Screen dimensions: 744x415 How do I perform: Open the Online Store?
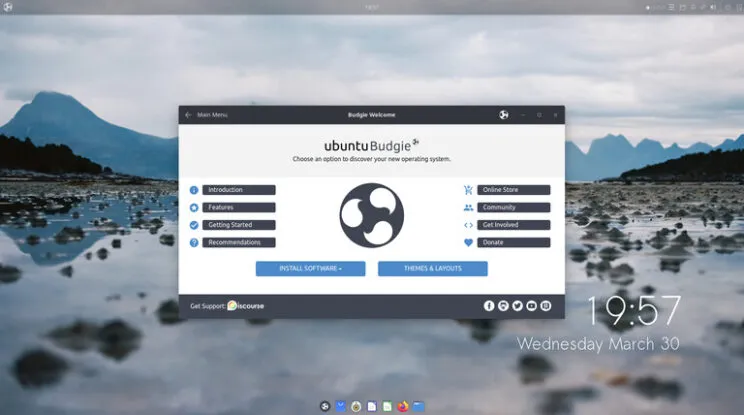click(513, 190)
